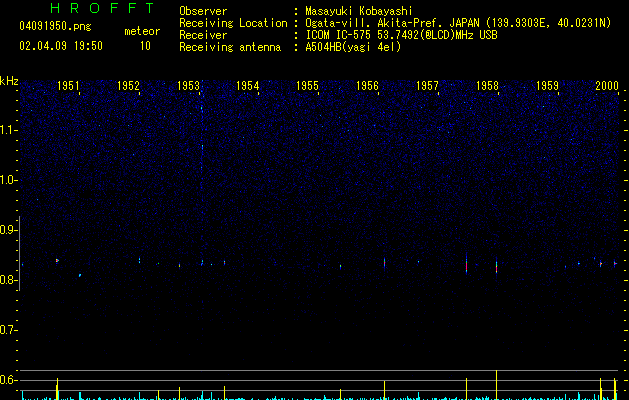Click the 1956 time axis marker
The image size is (629, 400).
pyautogui.click(x=367, y=85)
